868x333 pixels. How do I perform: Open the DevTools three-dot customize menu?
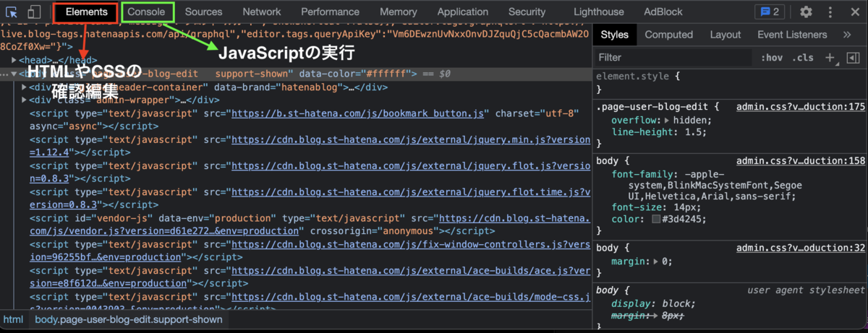(x=830, y=12)
